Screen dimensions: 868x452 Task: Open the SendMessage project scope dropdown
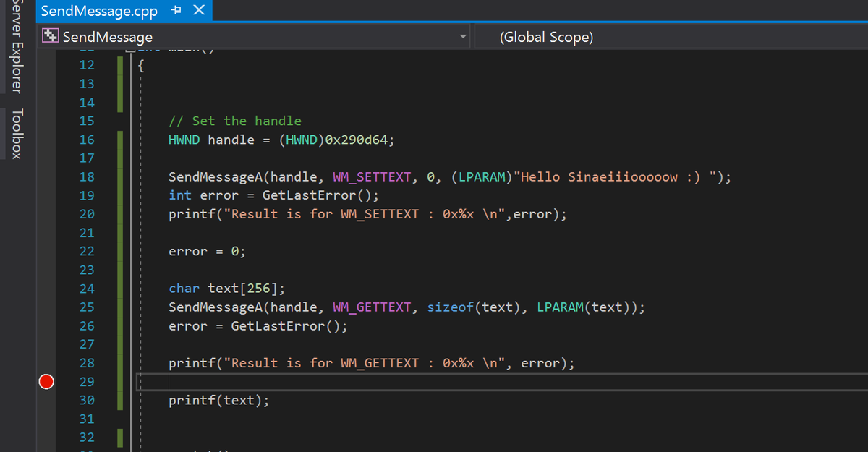255,37
